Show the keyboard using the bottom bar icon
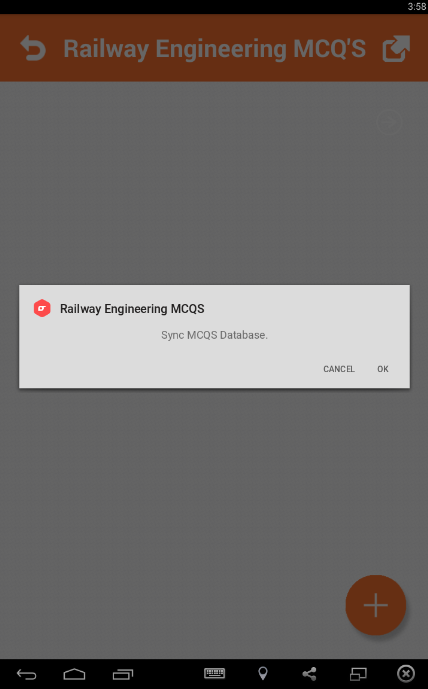Screen dimensions: 428x689 pos(214,673)
